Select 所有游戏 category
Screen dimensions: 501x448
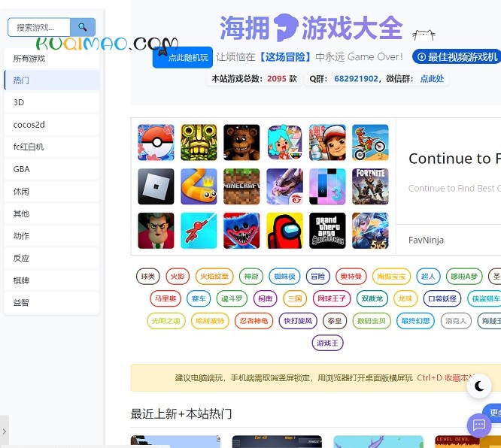pyautogui.click(x=51, y=59)
